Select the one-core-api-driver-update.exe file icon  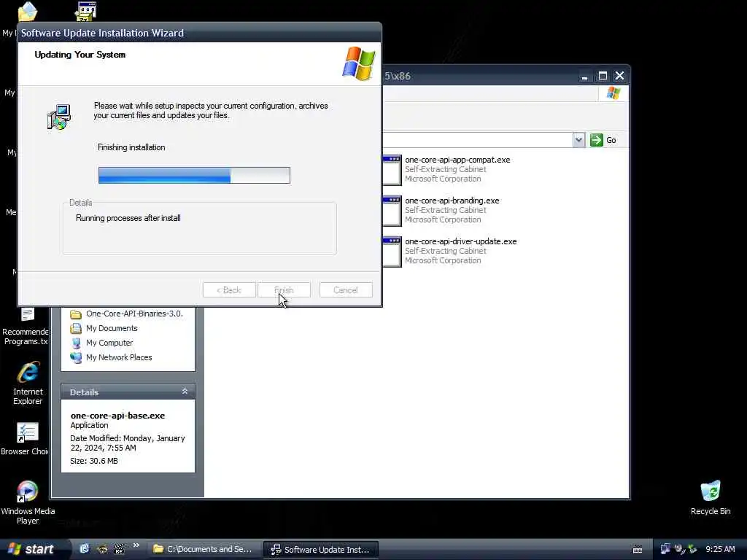click(392, 252)
